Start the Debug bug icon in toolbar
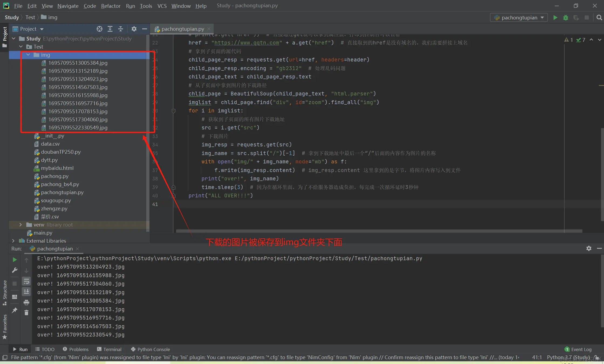Image resolution: width=604 pixels, height=364 pixels. 566,18
